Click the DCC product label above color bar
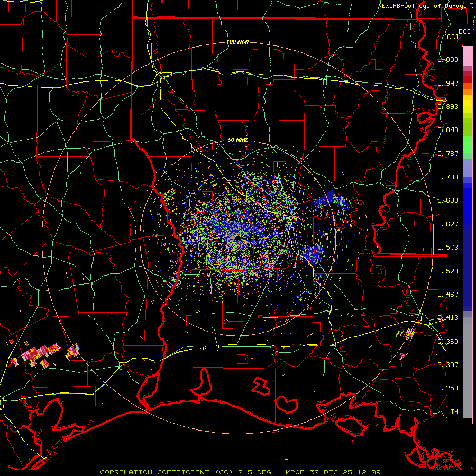The height and width of the screenshot is (476, 476). (464, 32)
